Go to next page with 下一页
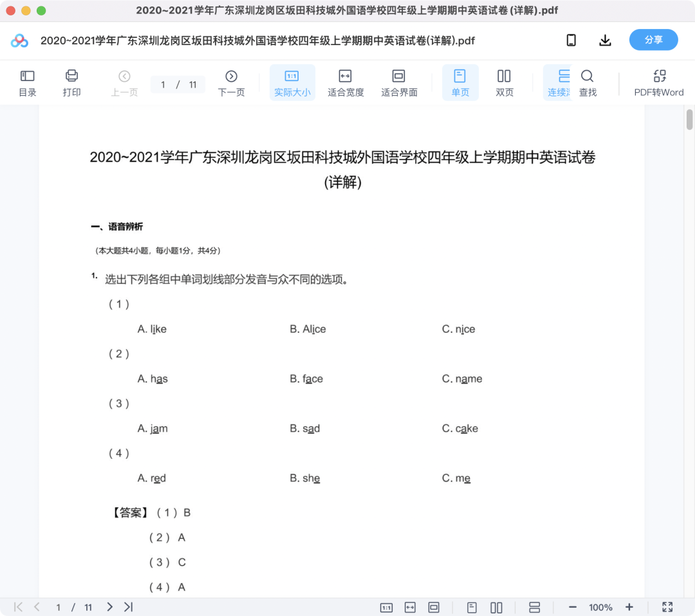The width and height of the screenshot is (695, 616). (231, 83)
